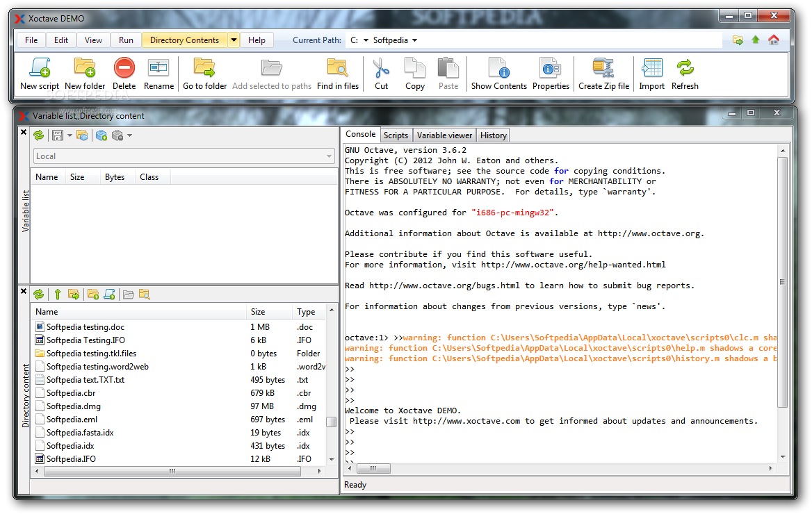This screenshot has height=514, width=812.
Task: Click the green up-arrow icon beside Current Path
Action: pos(756,40)
